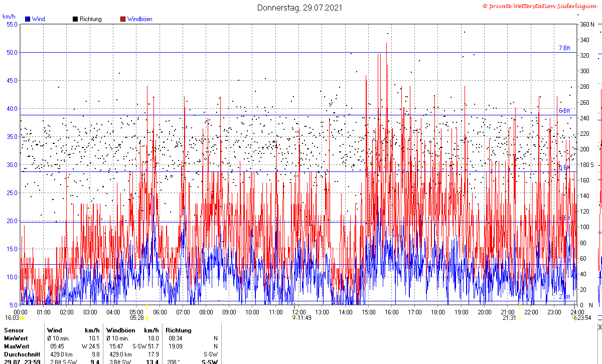Click the Durchschnitt row label in table
The image size is (602, 364).
coord(22,354)
